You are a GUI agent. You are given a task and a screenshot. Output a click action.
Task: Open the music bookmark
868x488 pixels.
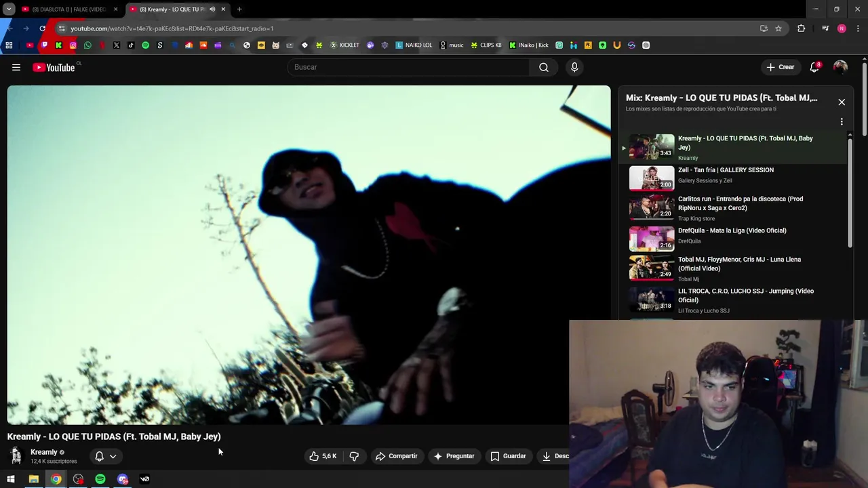point(452,45)
